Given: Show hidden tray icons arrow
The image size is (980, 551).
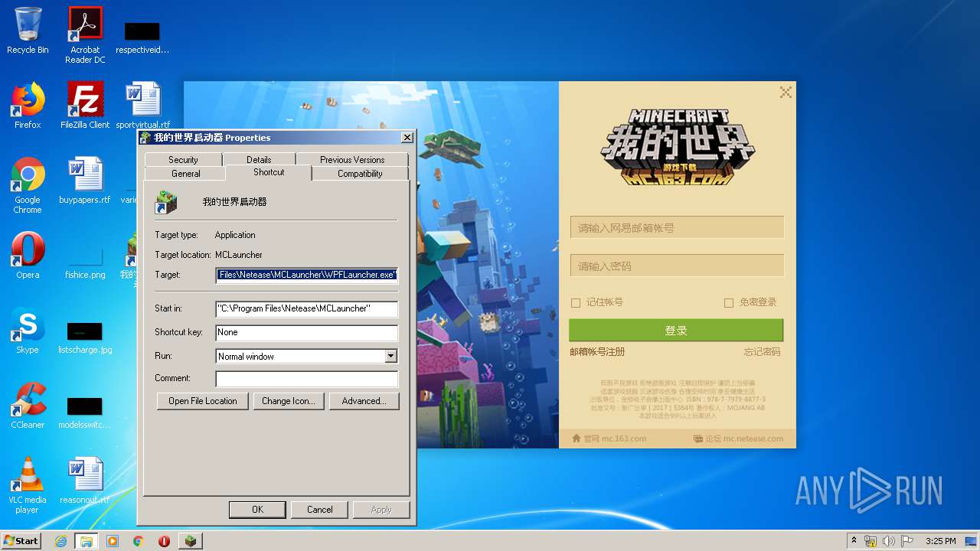Looking at the screenshot, I should tap(854, 540).
